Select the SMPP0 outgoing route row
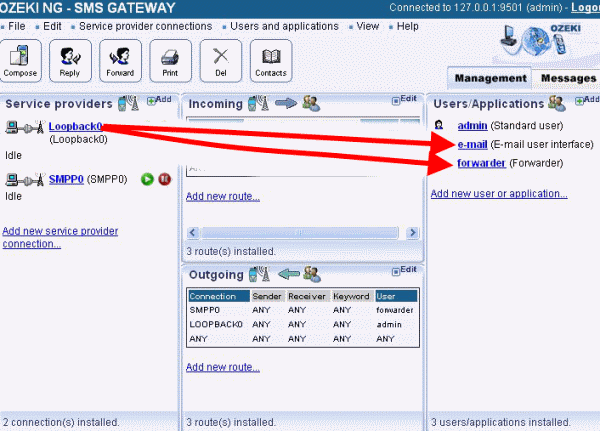 point(302,310)
